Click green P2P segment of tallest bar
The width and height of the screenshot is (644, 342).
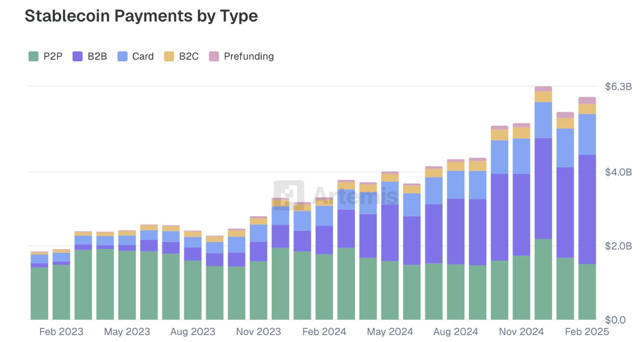tap(543, 279)
